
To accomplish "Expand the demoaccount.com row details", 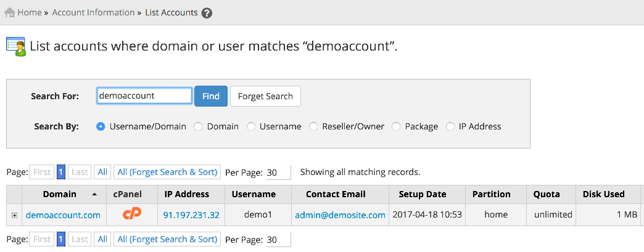I will point(14,215).
